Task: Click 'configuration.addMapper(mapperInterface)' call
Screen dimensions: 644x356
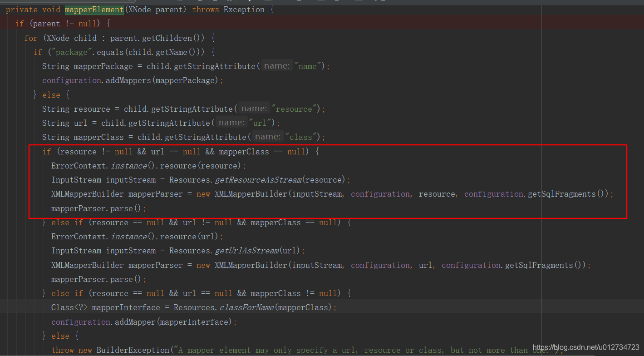Action: click(x=144, y=322)
